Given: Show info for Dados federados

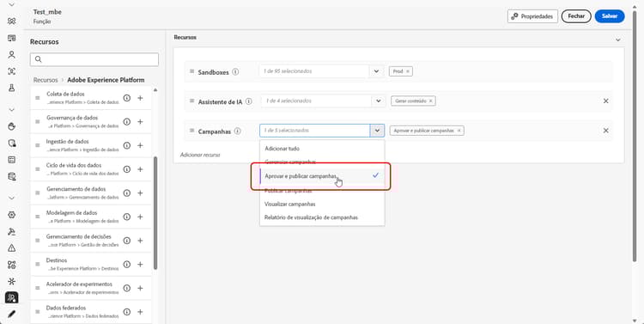Looking at the screenshot, I should 127,312.
